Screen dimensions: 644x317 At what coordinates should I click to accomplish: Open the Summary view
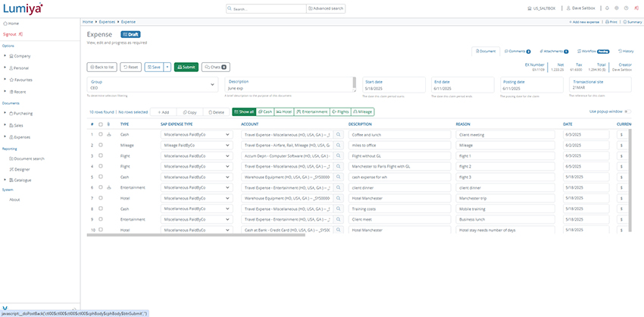click(x=633, y=22)
